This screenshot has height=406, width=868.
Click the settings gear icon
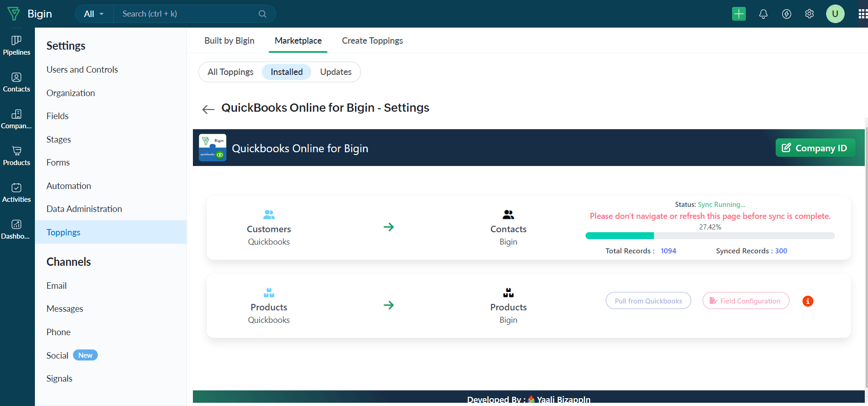tap(809, 14)
